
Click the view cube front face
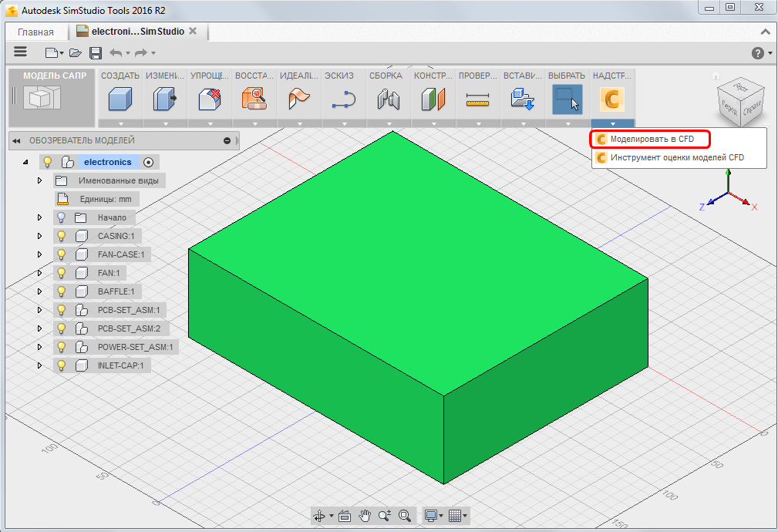click(x=729, y=107)
